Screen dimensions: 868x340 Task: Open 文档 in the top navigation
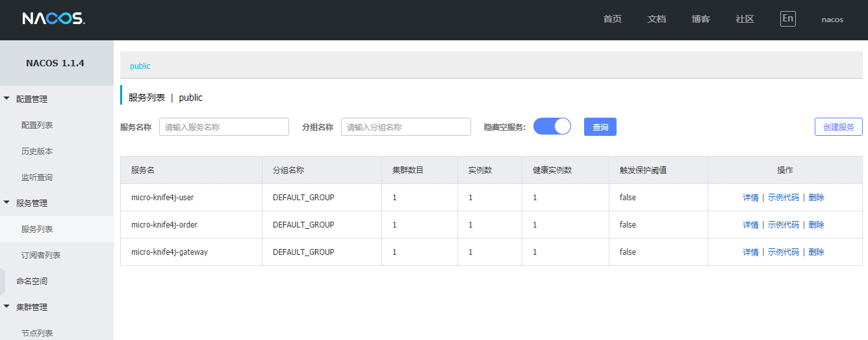[x=657, y=19]
